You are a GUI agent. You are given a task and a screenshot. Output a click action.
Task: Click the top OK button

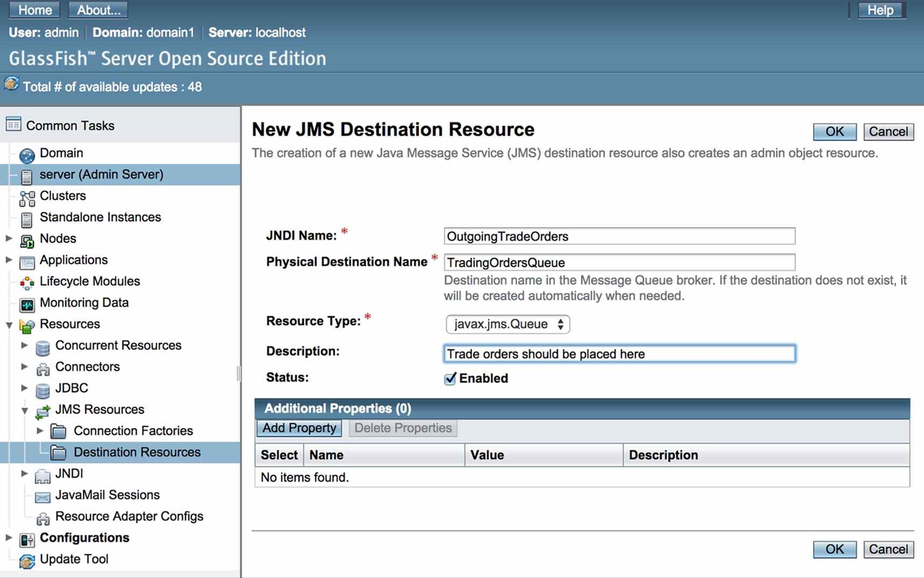coord(834,131)
